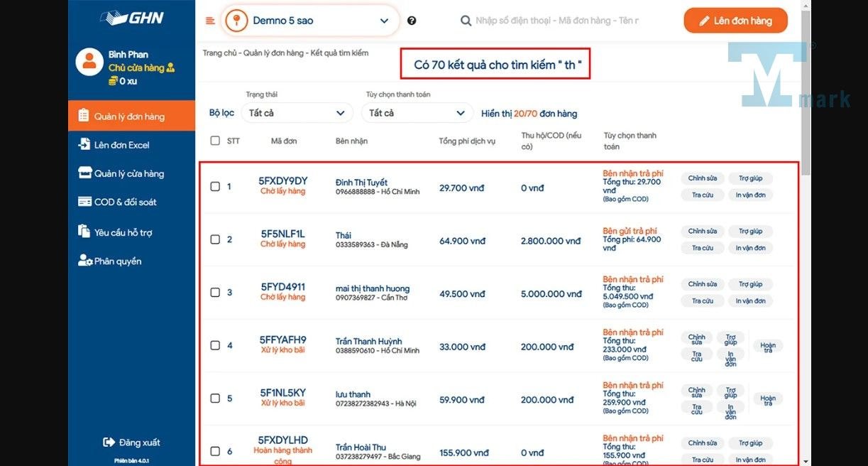868x466 pixels.
Task: Click Bình Phan user avatar icon
Action: pyautogui.click(x=89, y=62)
